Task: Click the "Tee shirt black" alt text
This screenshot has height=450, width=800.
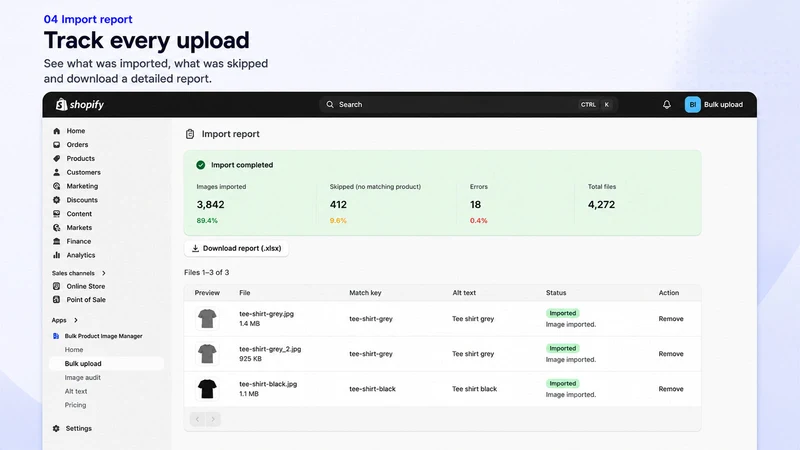Action: [474, 389]
